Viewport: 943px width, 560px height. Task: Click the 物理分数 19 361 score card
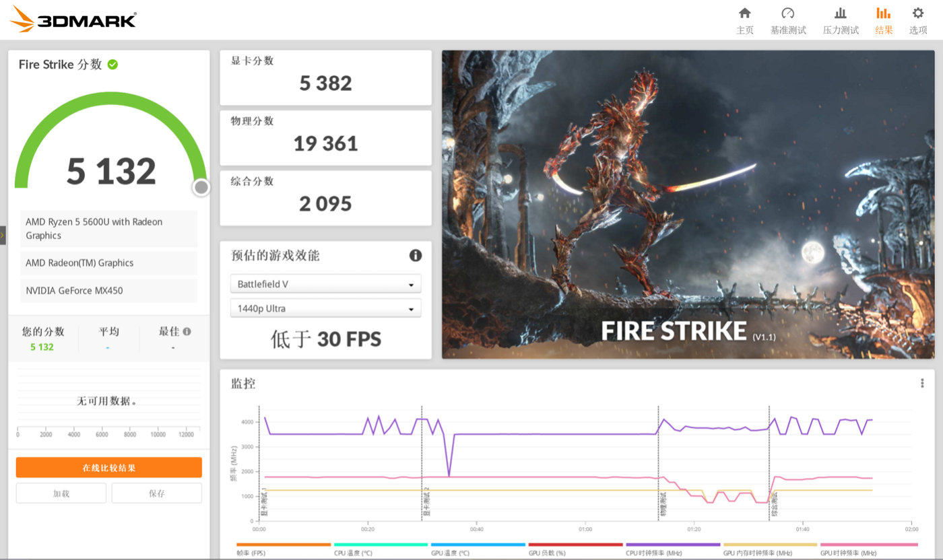tap(326, 138)
